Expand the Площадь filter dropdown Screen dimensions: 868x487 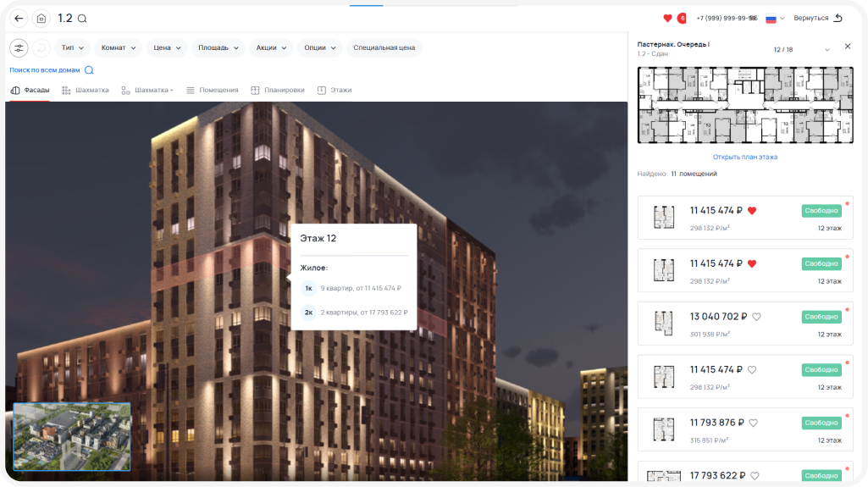click(x=218, y=48)
